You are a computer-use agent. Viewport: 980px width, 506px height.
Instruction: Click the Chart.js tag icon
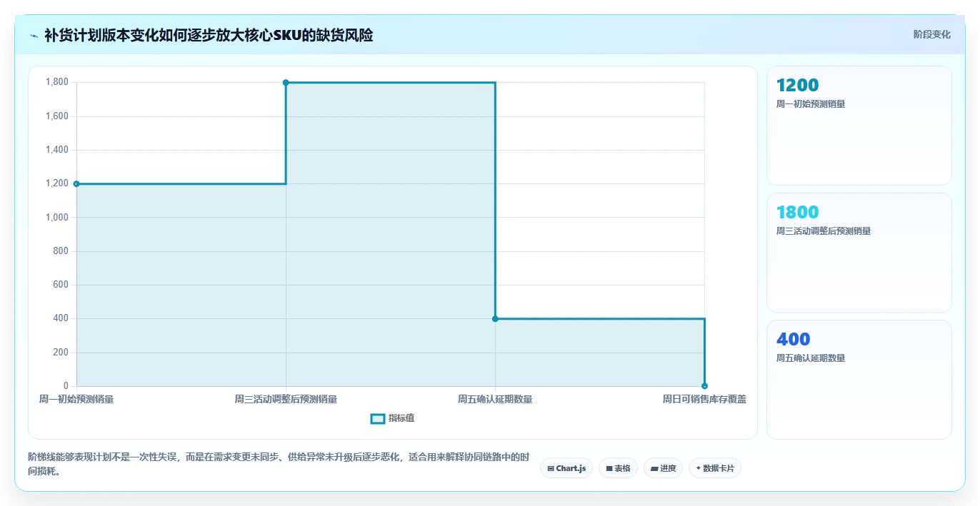(x=551, y=468)
